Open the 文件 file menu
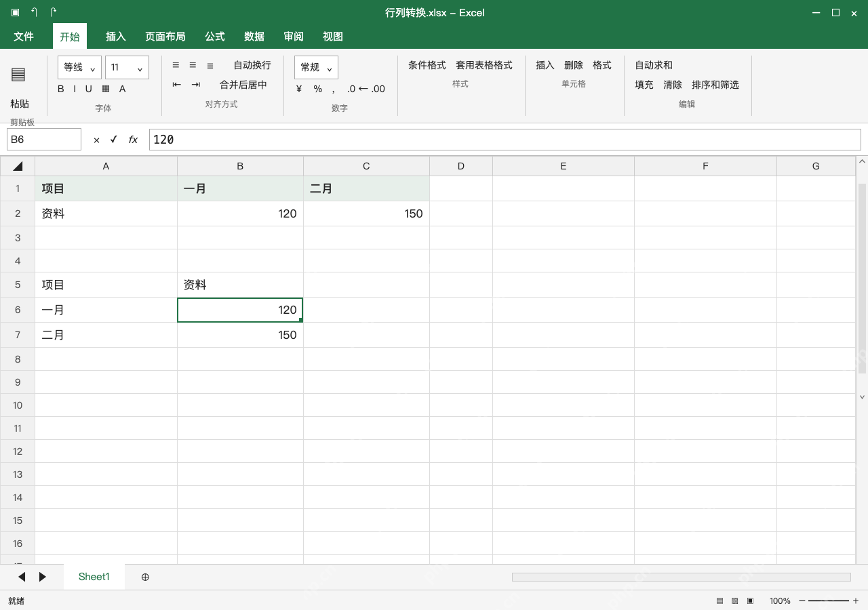The width and height of the screenshot is (868, 610). click(x=24, y=37)
